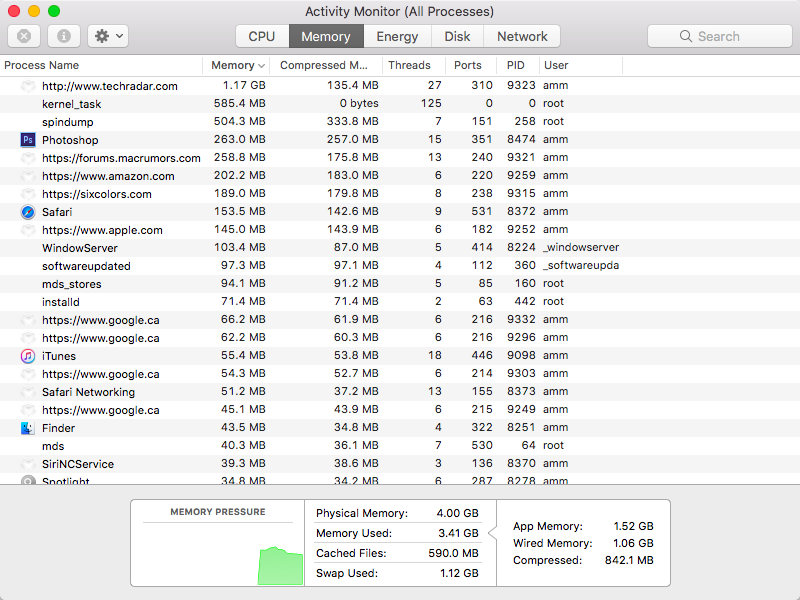The image size is (800, 600).
Task: Click the Memory Pressure green graph
Action: coord(281,566)
